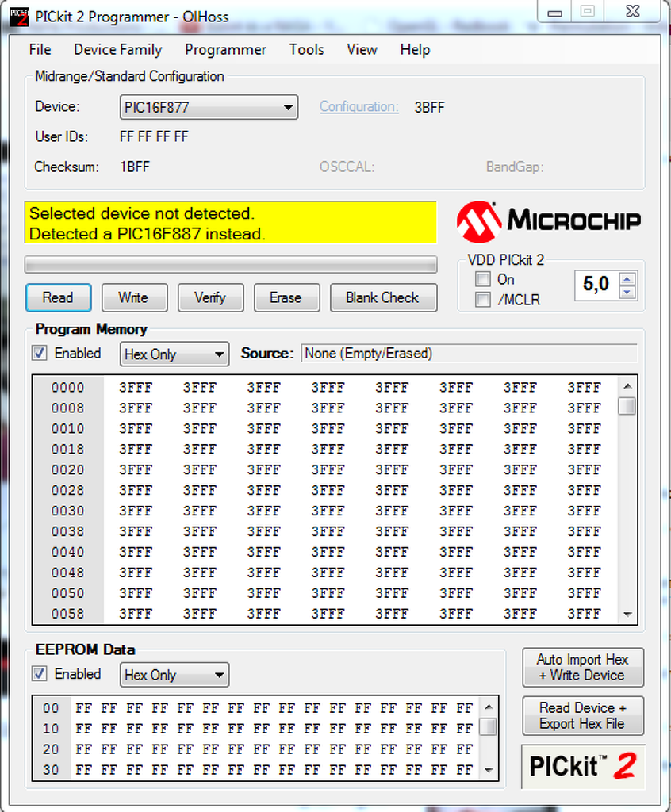Select Program Memory address row 0020
671x812 pixels.
68,469
